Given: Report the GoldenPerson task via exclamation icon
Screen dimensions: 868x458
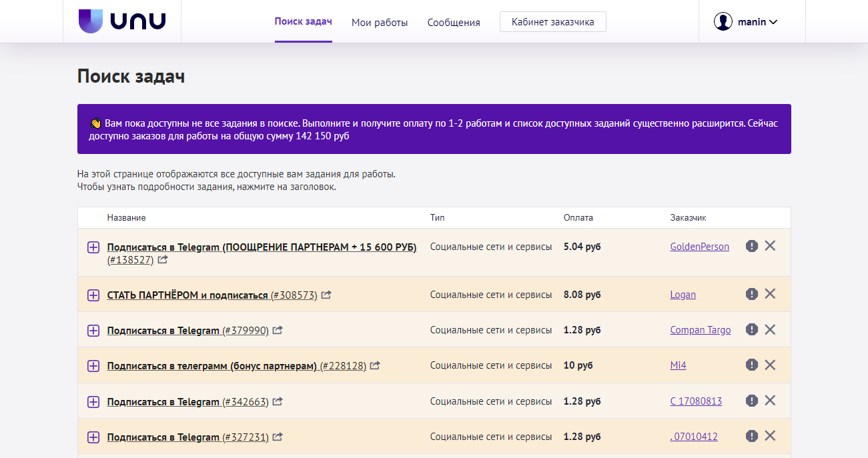Looking at the screenshot, I should tap(752, 246).
